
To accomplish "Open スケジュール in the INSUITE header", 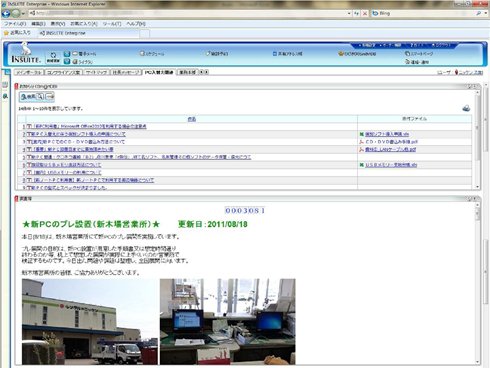I will [x=152, y=53].
